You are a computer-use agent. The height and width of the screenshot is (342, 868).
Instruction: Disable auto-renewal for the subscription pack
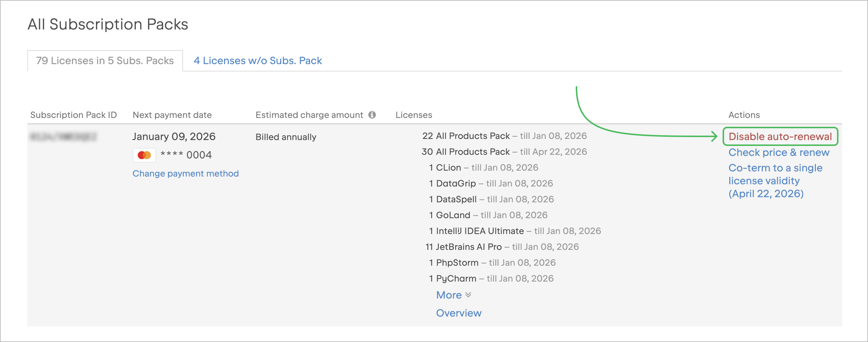(780, 136)
